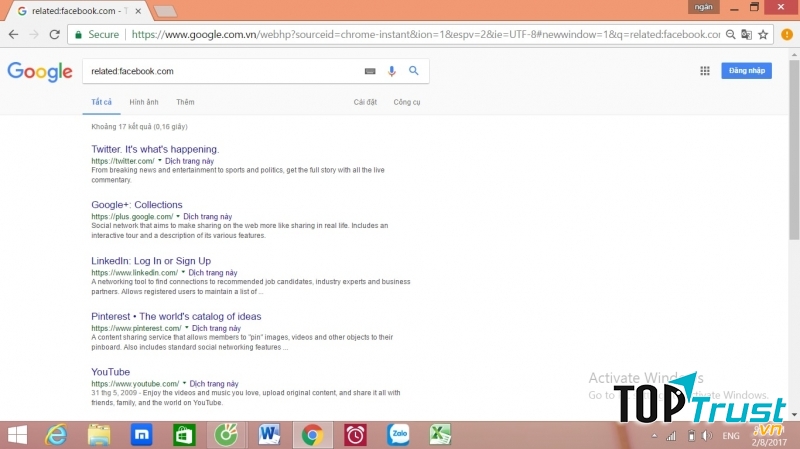Bookmark this page with the star icon

763,34
